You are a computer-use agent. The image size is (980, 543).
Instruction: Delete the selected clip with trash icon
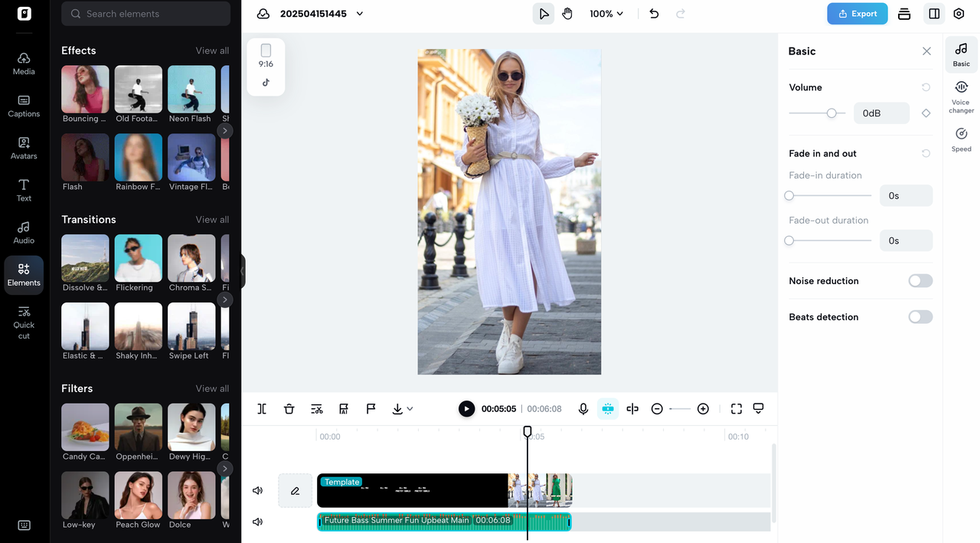click(289, 409)
